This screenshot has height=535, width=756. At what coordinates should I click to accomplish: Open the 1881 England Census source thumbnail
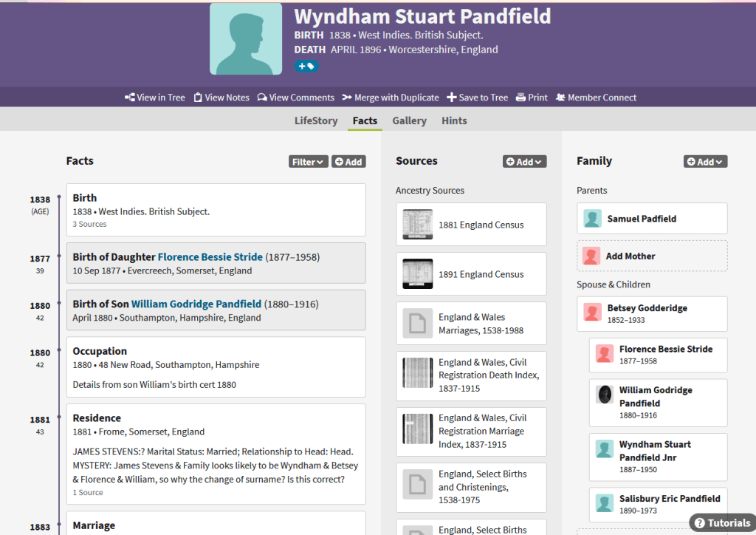pyautogui.click(x=417, y=225)
